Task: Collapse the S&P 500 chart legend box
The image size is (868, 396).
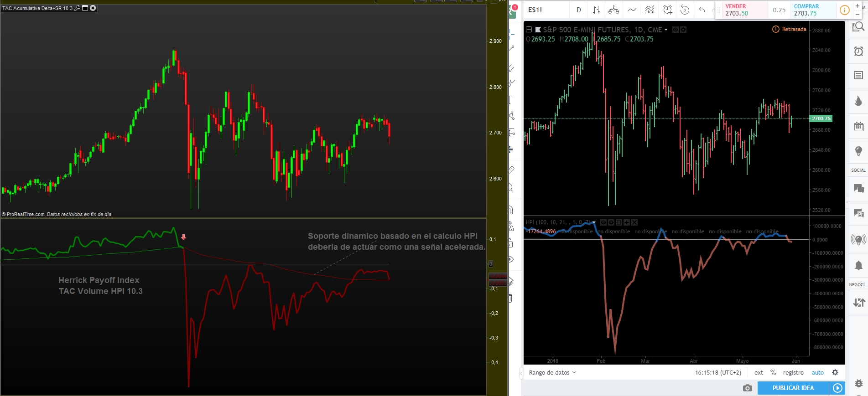Action: point(529,30)
